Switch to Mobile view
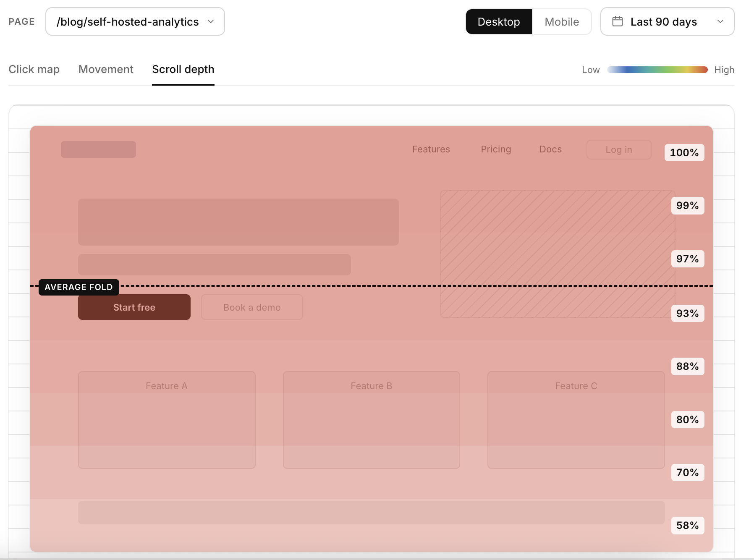 [562, 21]
